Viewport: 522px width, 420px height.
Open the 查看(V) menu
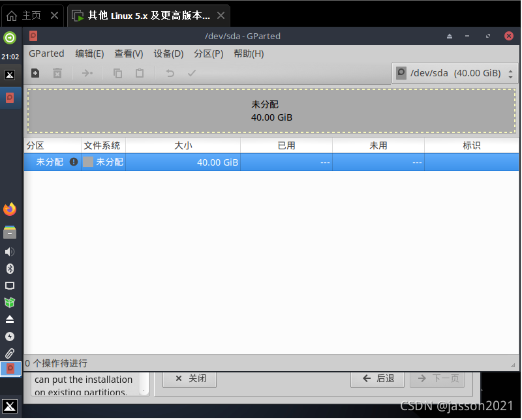(129, 53)
